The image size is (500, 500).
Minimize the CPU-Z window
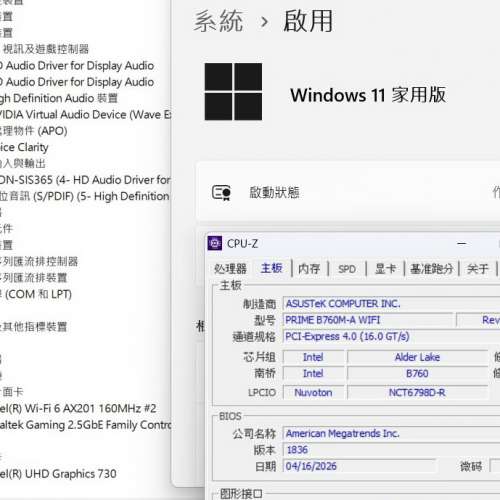pyautogui.click(x=462, y=244)
